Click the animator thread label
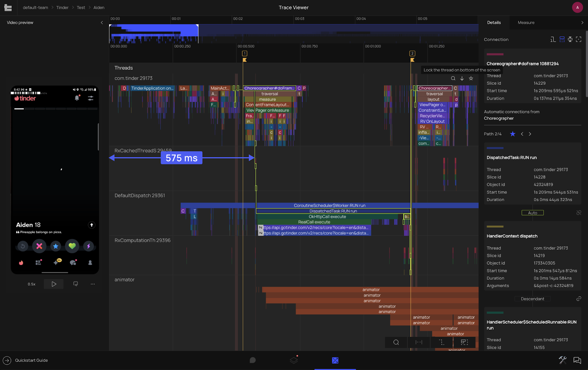The width and height of the screenshot is (588, 370). click(x=124, y=280)
